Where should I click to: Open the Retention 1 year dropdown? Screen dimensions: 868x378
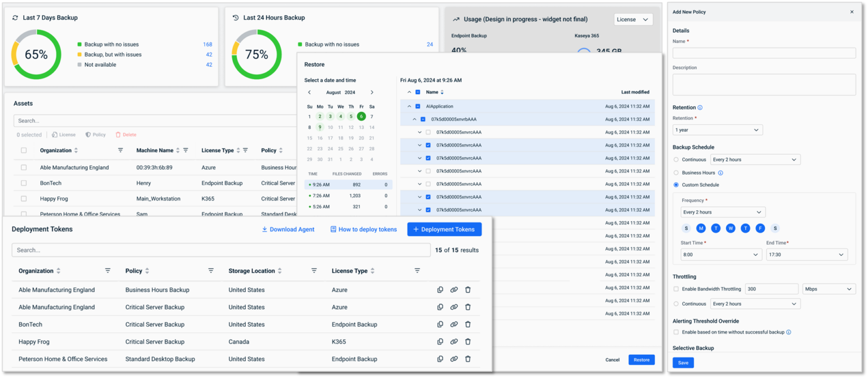718,130
